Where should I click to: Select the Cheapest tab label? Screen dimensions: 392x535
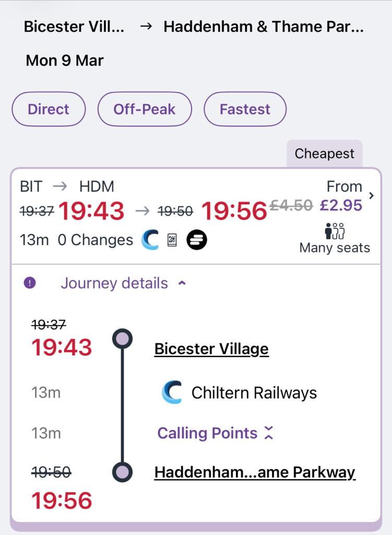[x=324, y=154]
